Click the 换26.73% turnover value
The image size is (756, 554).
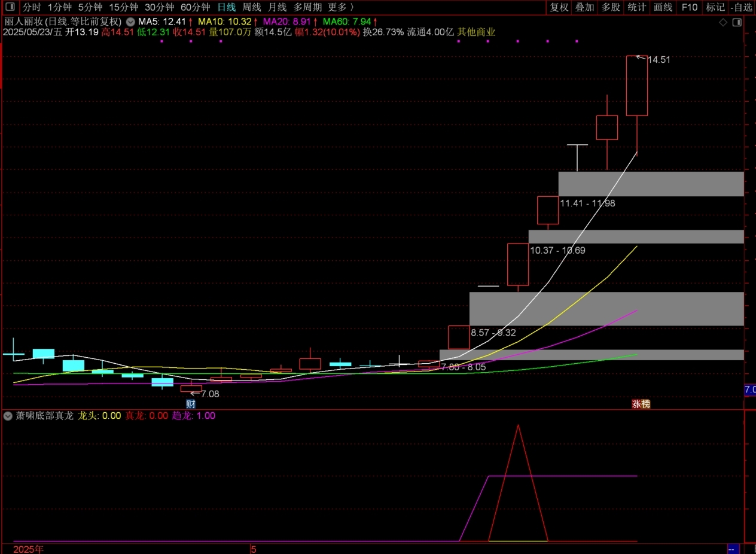[x=383, y=32]
